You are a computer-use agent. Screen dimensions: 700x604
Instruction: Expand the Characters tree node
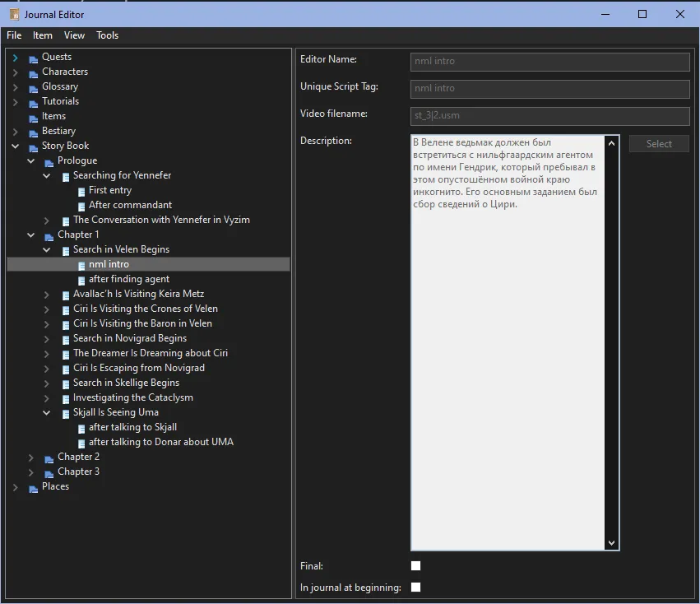click(16, 72)
